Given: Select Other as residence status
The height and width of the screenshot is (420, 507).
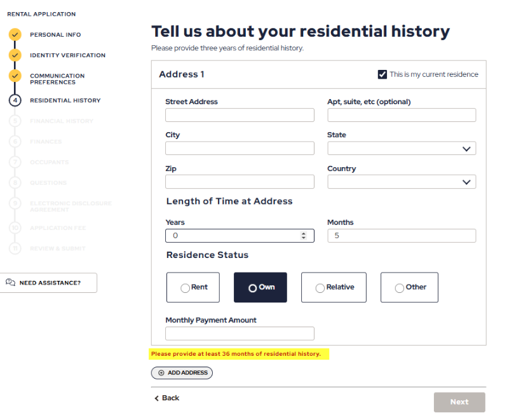Looking at the screenshot, I should pos(409,287).
